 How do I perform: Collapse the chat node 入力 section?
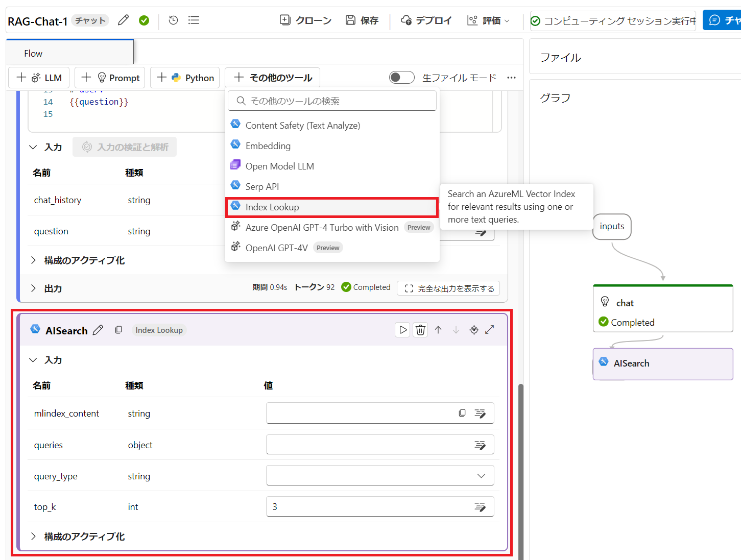[x=33, y=147]
